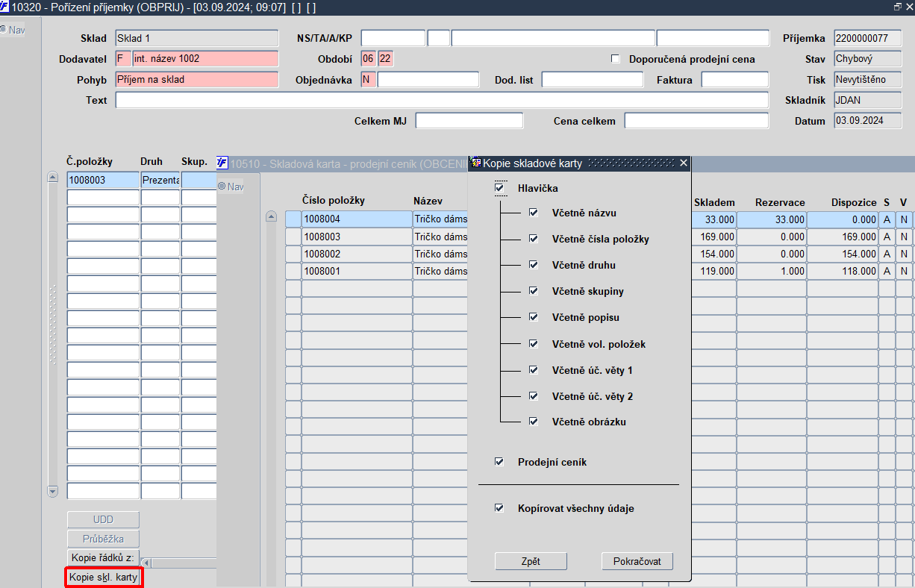Click the 10320 window title application icon
The height and width of the screenshot is (588, 915).
[5, 6]
